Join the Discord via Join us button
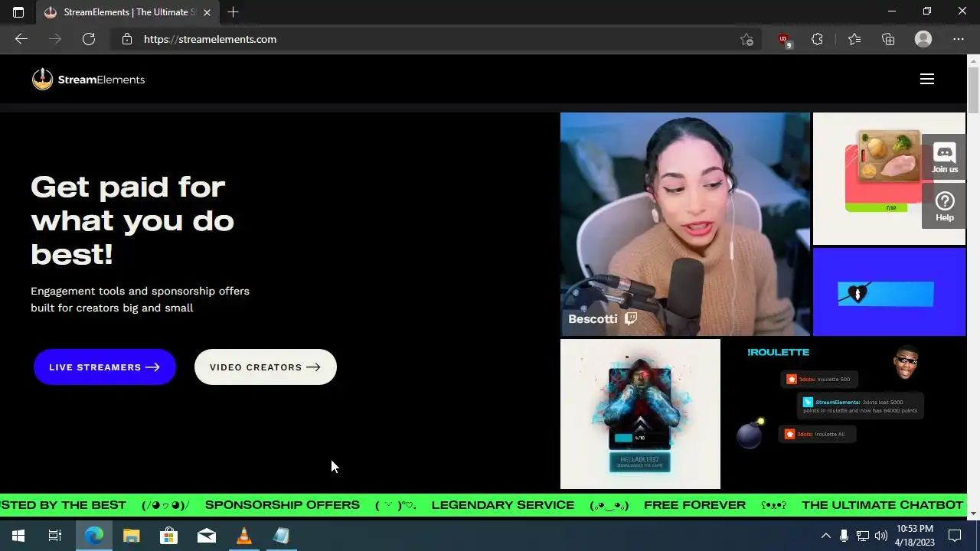 point(944,158)
